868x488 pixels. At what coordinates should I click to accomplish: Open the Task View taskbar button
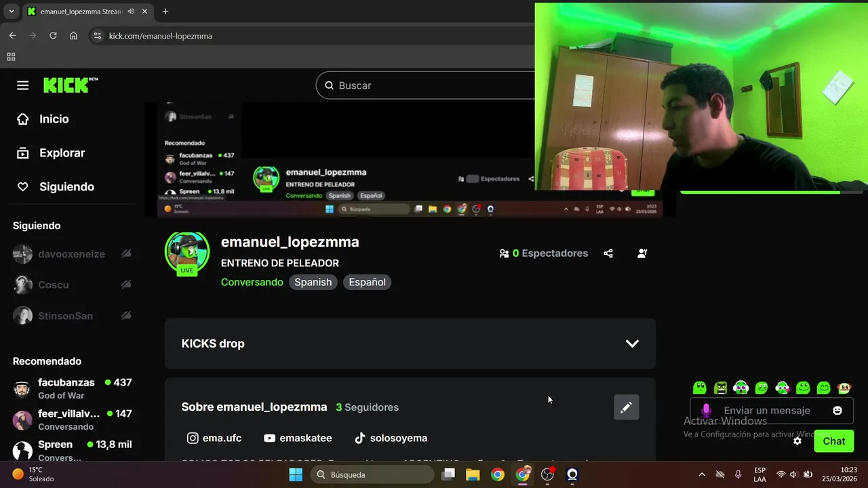448,474
